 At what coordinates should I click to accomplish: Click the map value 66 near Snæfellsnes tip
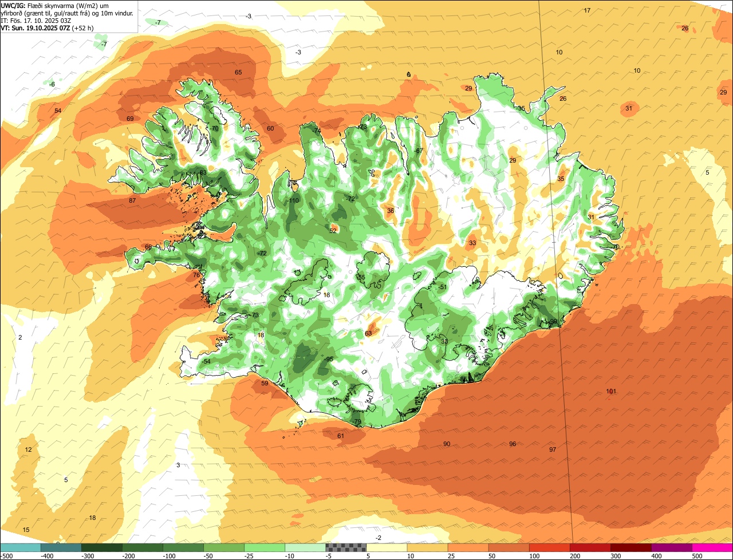click(148, 247)
